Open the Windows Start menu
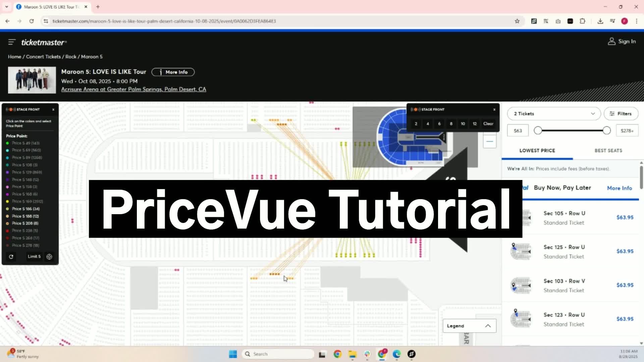This screenshot has height=362, width=644. point(233,354)
